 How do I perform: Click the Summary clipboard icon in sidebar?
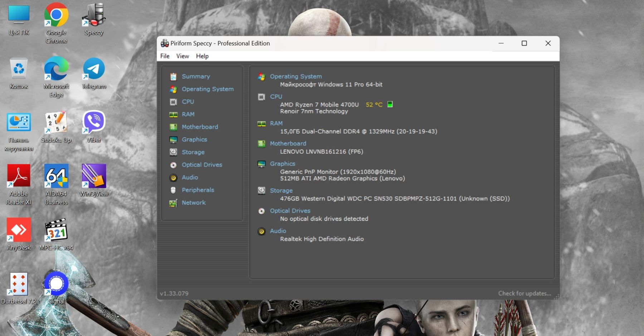pos(174,77)
